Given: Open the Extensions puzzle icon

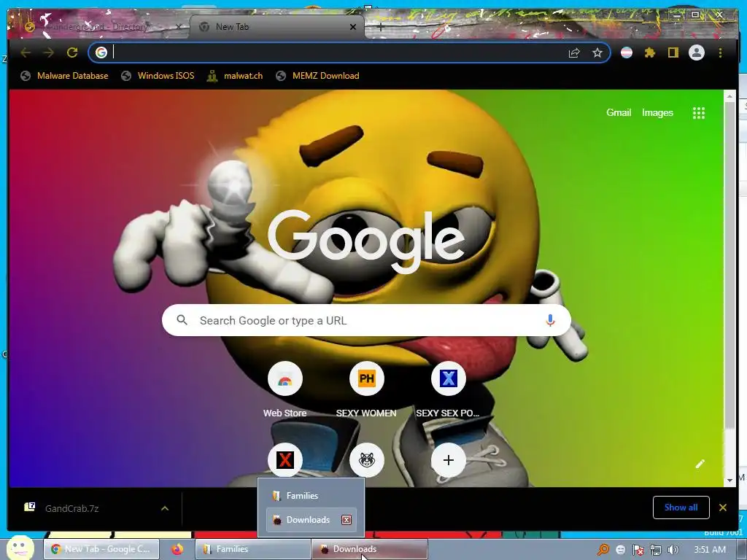Looking at the screenshot, I should [x=650, y=52].
